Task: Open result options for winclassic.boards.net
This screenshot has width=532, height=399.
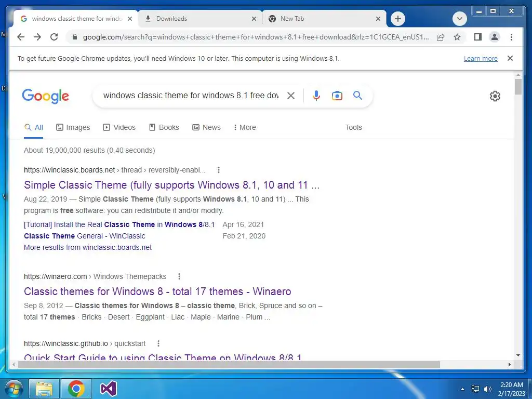Action: coord(219,170)
